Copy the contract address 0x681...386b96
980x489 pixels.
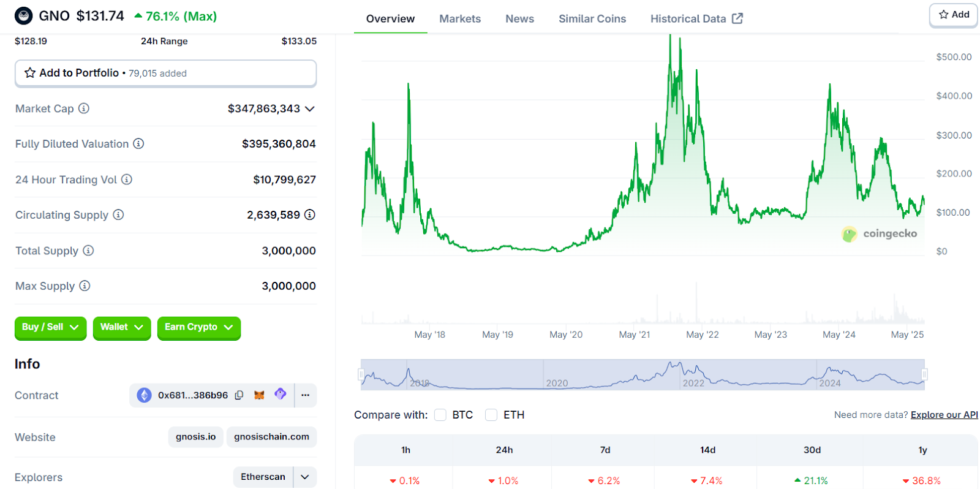[x=239, y=395]
